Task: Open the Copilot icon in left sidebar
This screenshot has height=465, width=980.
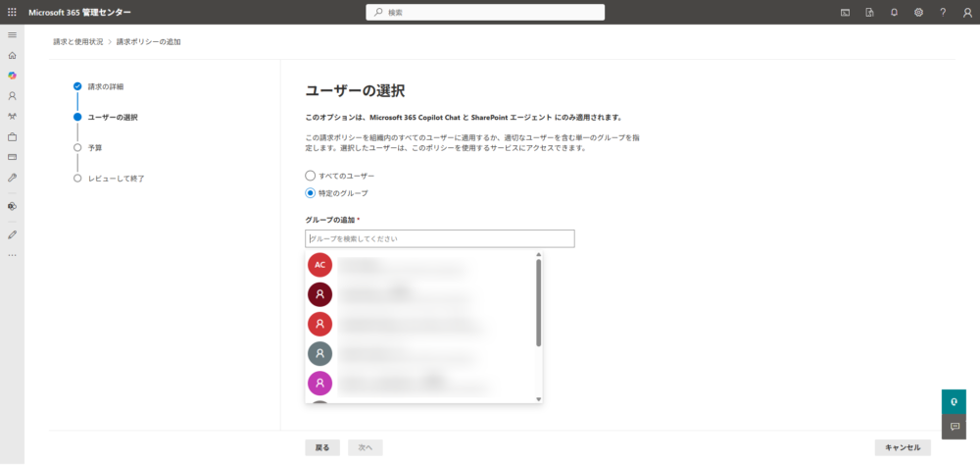Action: pos(12,76)
